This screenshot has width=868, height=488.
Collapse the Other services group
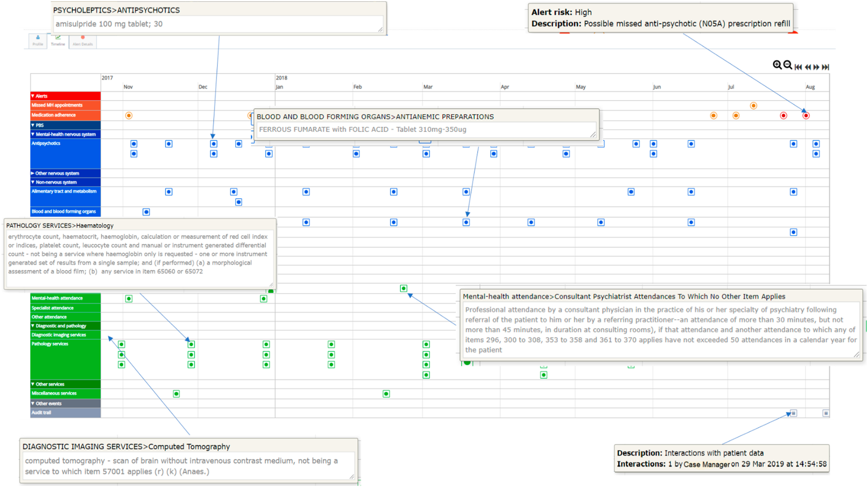click(33, 384)
